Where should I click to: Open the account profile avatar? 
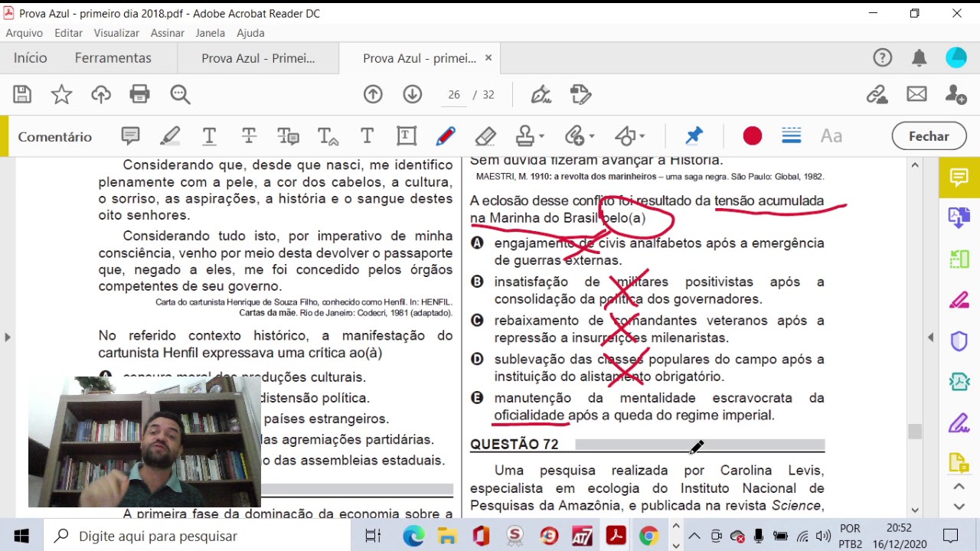[956, 58]
